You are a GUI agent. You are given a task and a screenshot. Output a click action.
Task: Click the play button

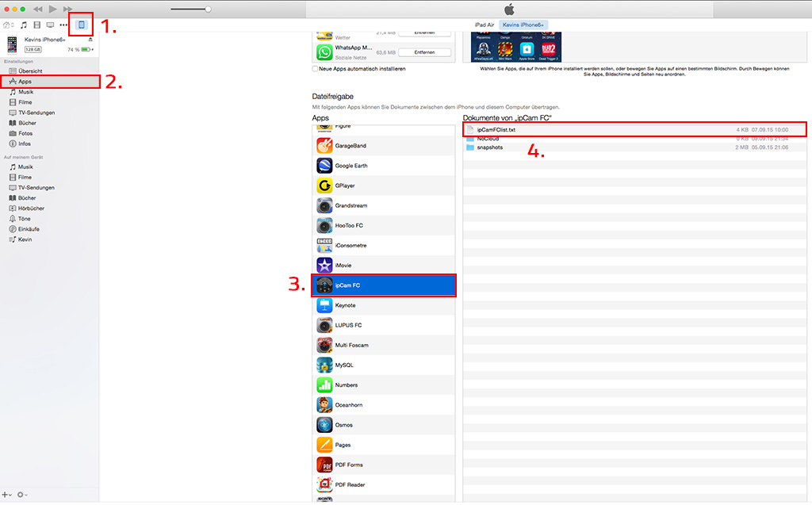(x=53, y=9)
